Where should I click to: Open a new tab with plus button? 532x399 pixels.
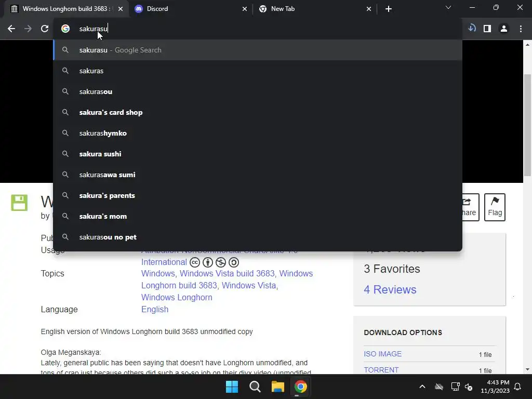tap(389, 9)
